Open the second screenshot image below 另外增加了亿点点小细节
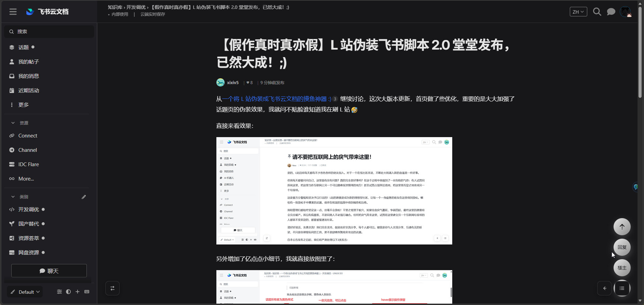Image resolution: width=644 pixels, height=305 pixels. [x=334, y=287]
